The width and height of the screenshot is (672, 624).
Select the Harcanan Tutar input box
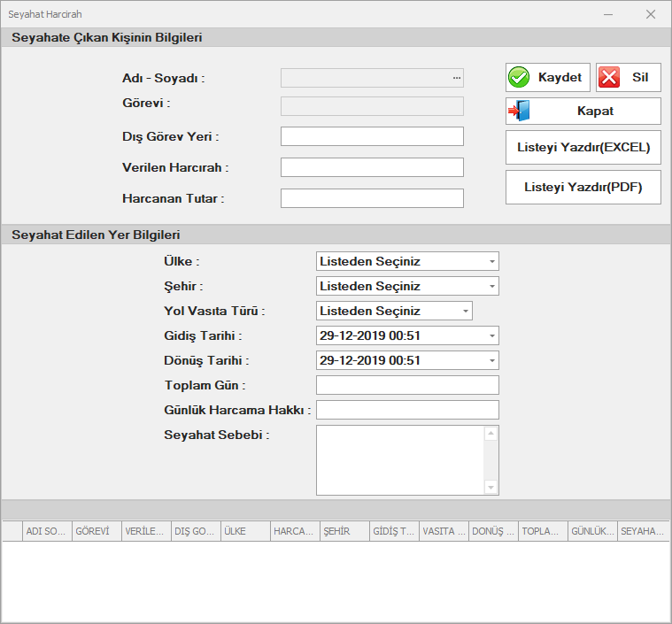[x=372, y=198]
